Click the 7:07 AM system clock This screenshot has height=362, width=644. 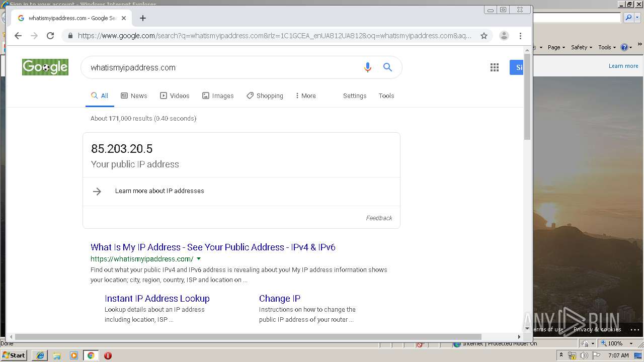point(618,355)
